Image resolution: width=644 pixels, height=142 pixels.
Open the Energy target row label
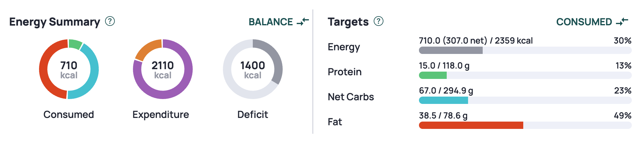point(344,47)
